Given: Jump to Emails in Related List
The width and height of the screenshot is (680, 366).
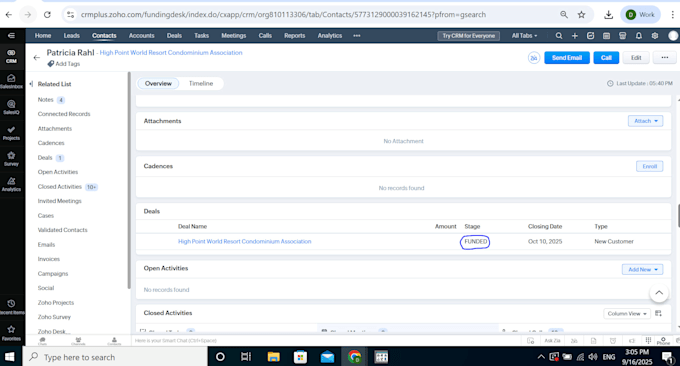Looking at the screenshot, I should [46, 245].
